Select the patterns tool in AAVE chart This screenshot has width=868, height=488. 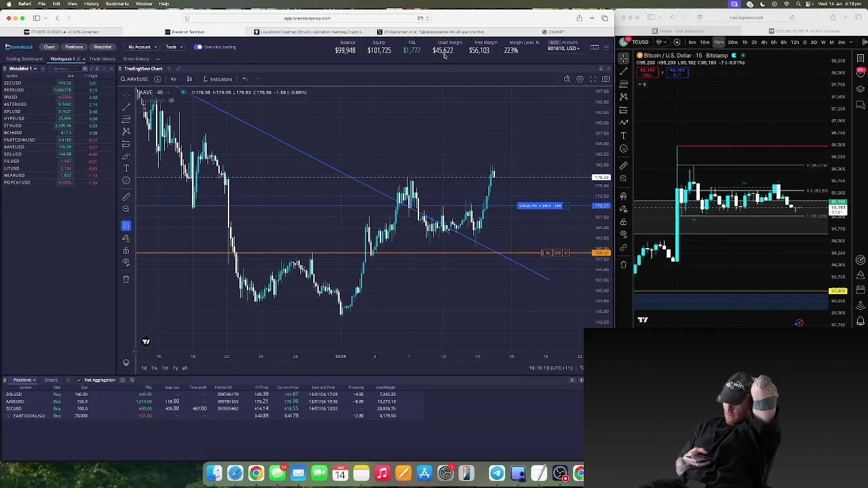126,131
